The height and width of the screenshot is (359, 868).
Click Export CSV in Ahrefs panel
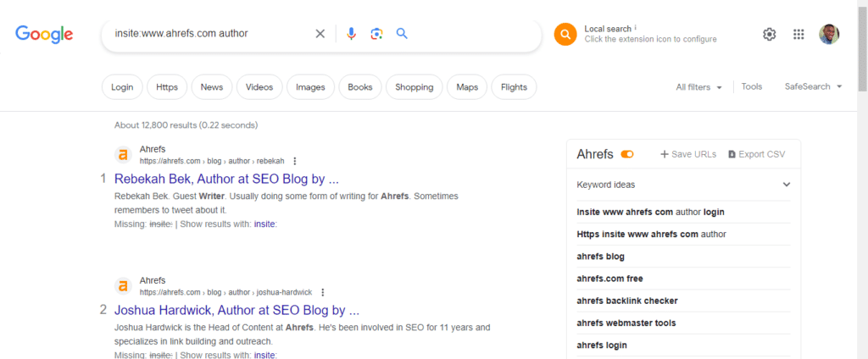[x=757, y=154]
